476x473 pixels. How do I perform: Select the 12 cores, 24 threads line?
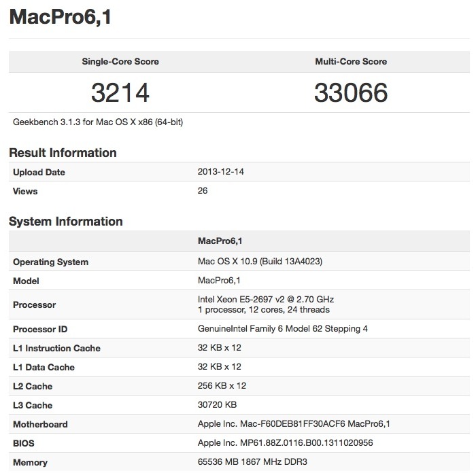[264, 310]
